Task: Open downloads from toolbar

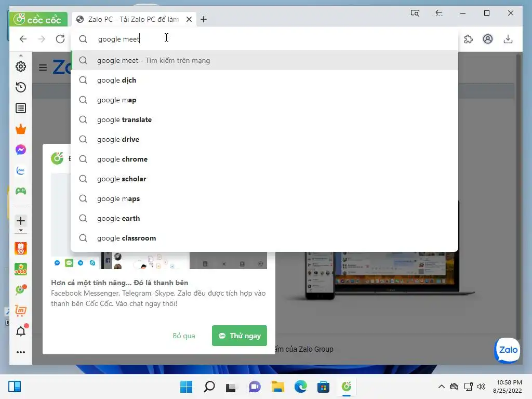Action: click(508, 39)
